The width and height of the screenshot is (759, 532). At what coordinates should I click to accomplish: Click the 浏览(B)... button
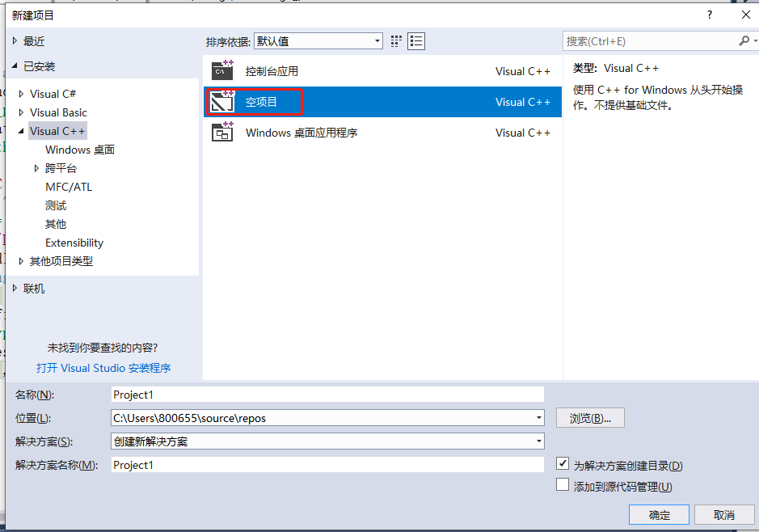(x=590, y=418)
